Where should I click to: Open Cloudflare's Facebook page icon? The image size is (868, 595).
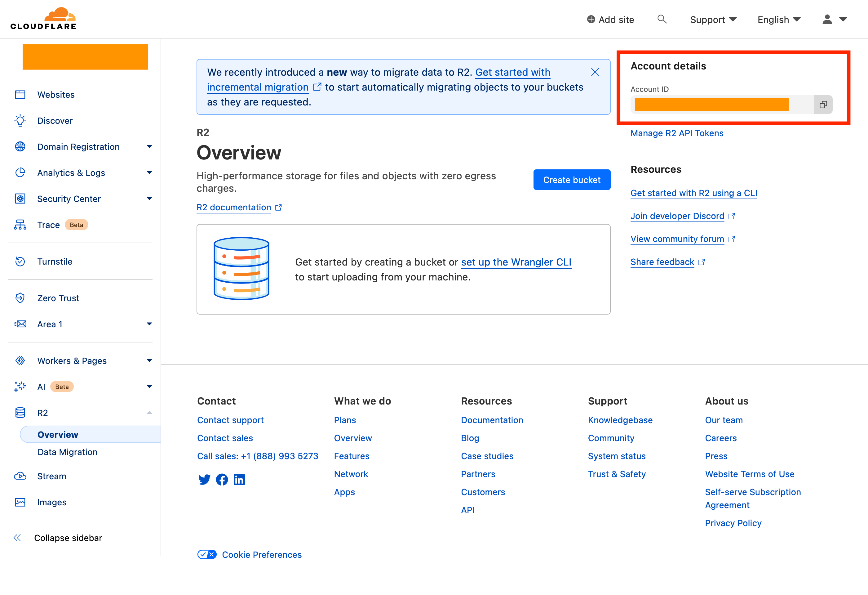[x=222, y=479]
